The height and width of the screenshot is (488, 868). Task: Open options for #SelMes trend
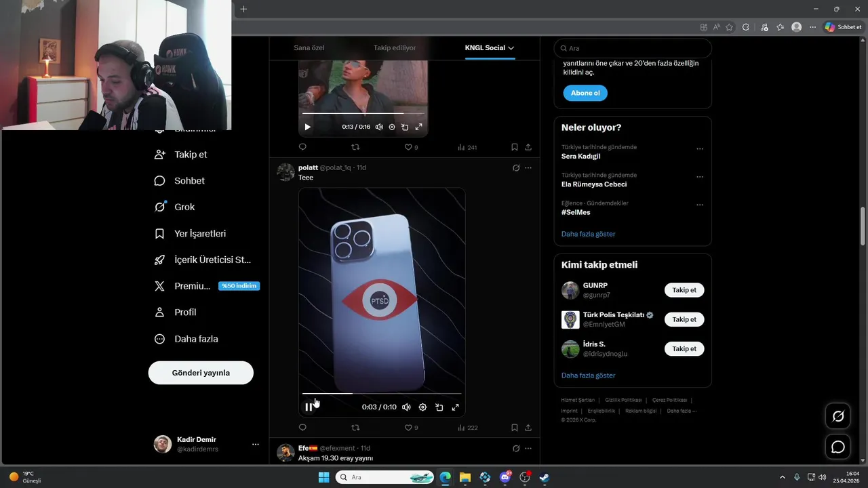coord(700,205)
